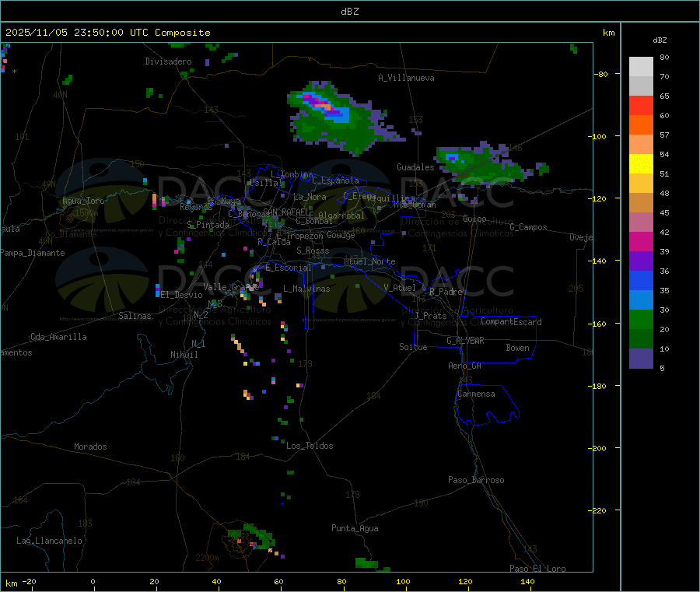
Task: Select the blue 36 dBZ legend swatch
Action: pos(641,280)
